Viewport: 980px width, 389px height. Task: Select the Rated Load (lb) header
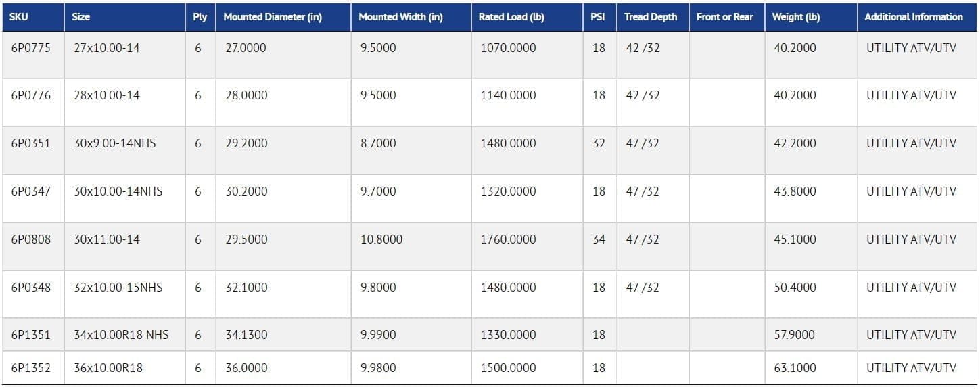click(x=527, y=17)
